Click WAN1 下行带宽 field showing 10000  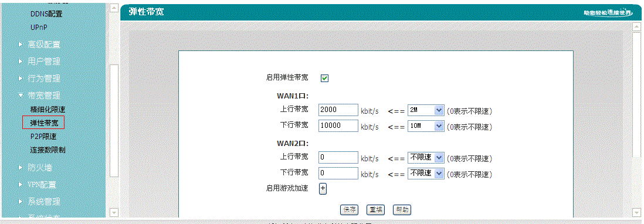point(338,126)
